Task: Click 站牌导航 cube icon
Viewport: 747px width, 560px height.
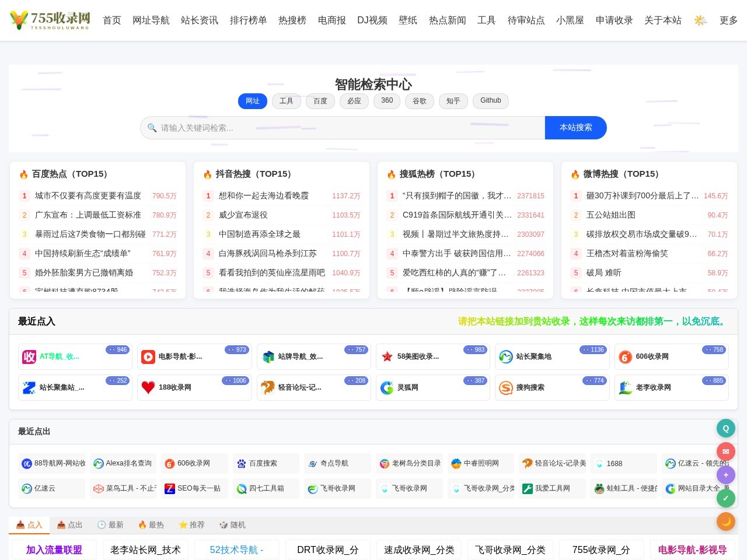Action: point(268,356)
